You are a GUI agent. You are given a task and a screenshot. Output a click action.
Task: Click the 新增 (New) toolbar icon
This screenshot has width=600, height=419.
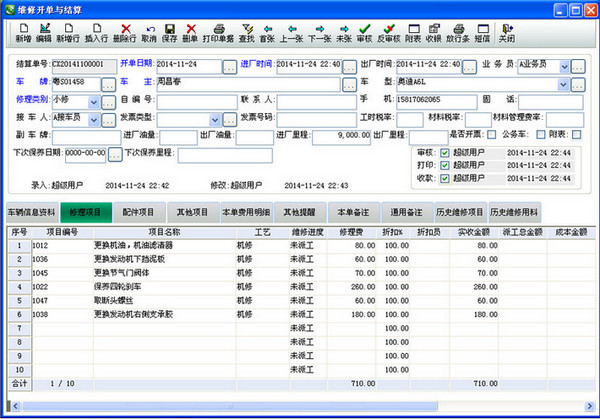pos(22,33)
